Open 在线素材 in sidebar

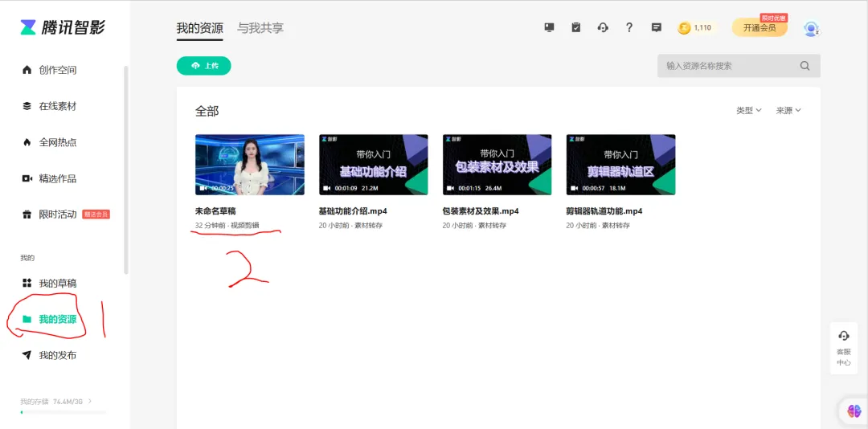(x=58, y=106)
